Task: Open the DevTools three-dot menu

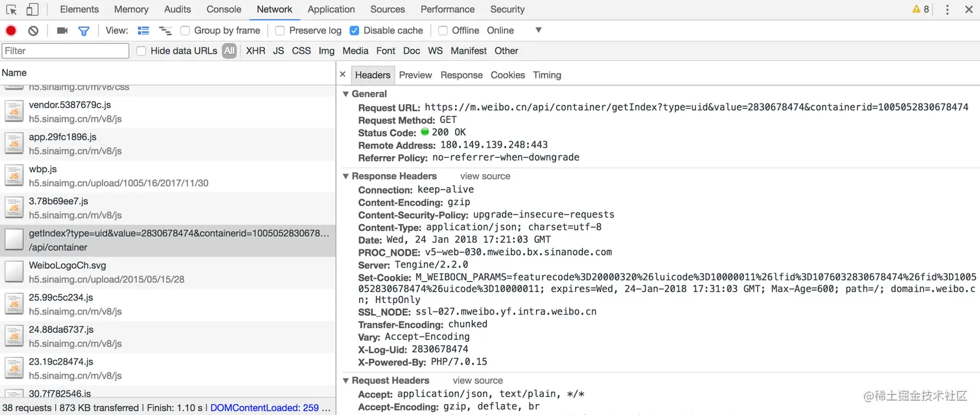Action: [947, 10]
